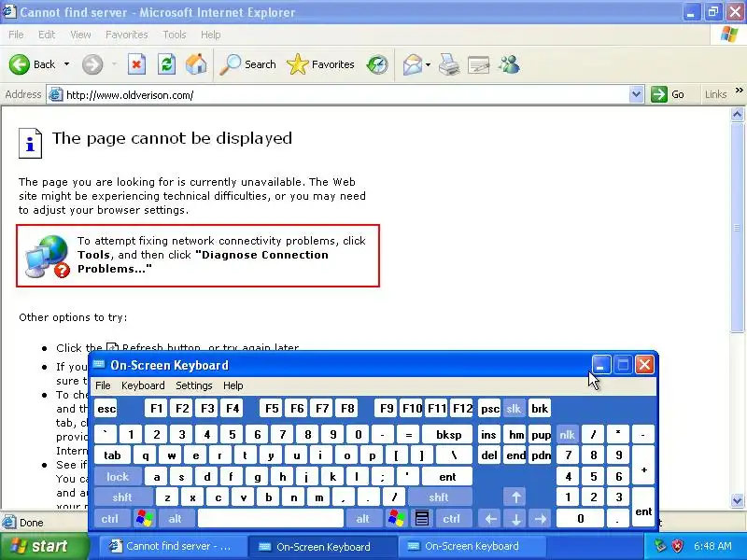Click the spacebar on the On-Screen Keyboard
Viewport: 747px width, 560px height.
271,518
